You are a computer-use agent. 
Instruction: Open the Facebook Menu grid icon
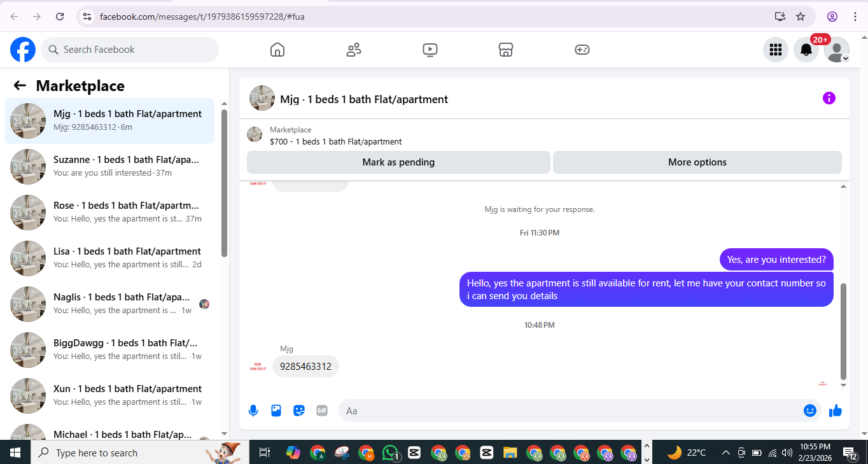(x=775, y=50)
